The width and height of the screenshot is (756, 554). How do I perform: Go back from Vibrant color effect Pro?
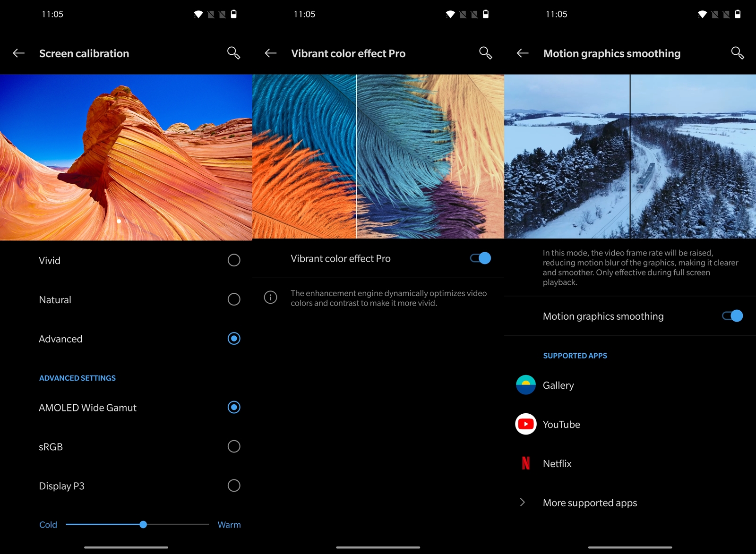coord(270,53)
